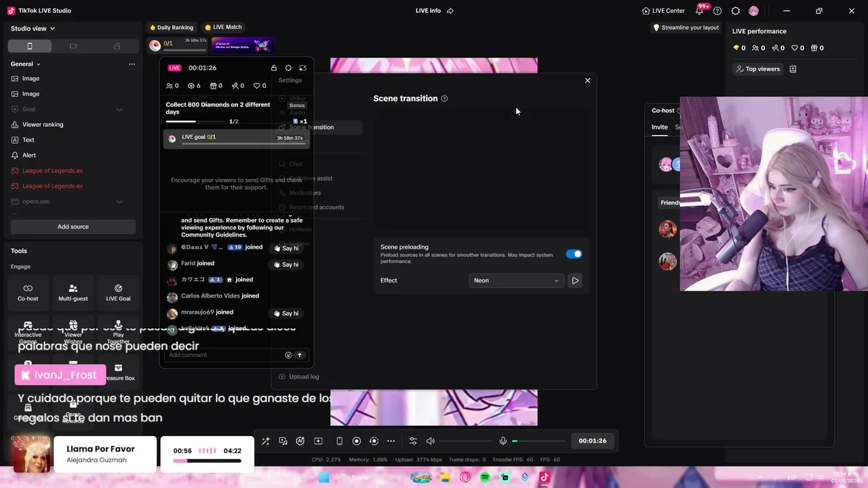The image size is (868, 488).
Task: Open the Co-host tool
Action: tap(28, 292)
